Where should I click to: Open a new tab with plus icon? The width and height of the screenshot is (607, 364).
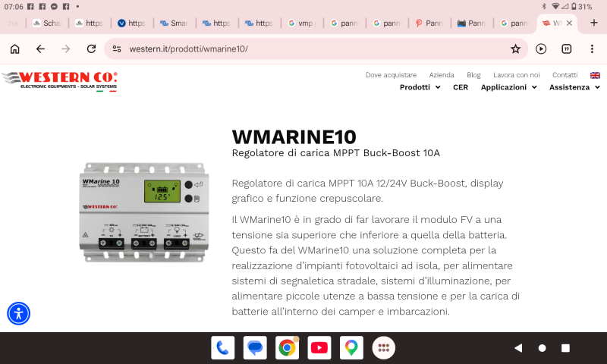coord(594,23)
